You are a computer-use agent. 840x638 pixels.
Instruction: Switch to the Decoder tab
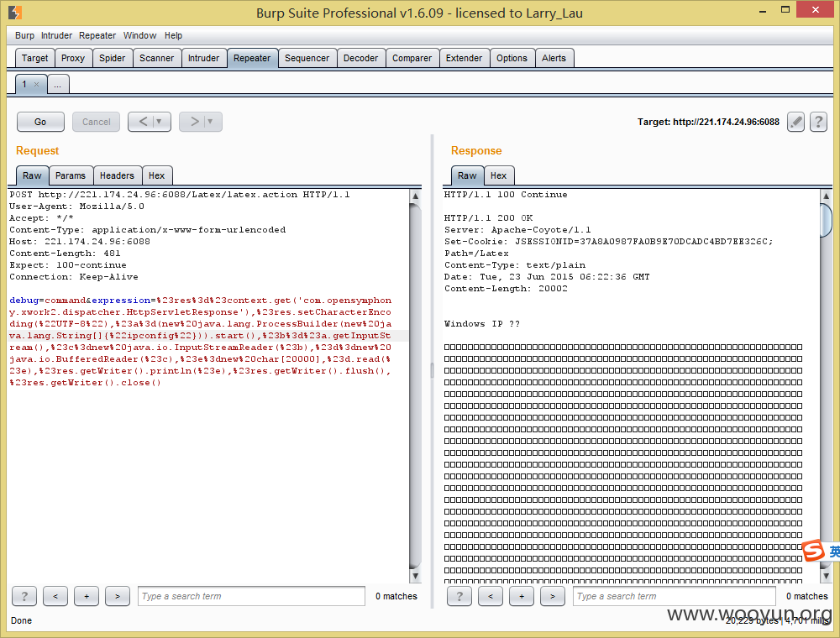pyautogui.click(x=360, y=58)
